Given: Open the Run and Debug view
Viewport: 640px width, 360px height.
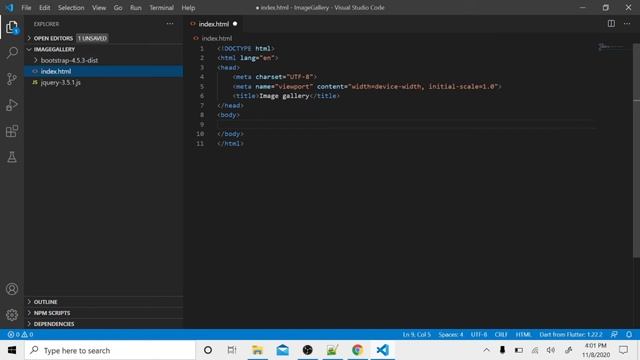Looking at the screenshot, I should (12, 105).
